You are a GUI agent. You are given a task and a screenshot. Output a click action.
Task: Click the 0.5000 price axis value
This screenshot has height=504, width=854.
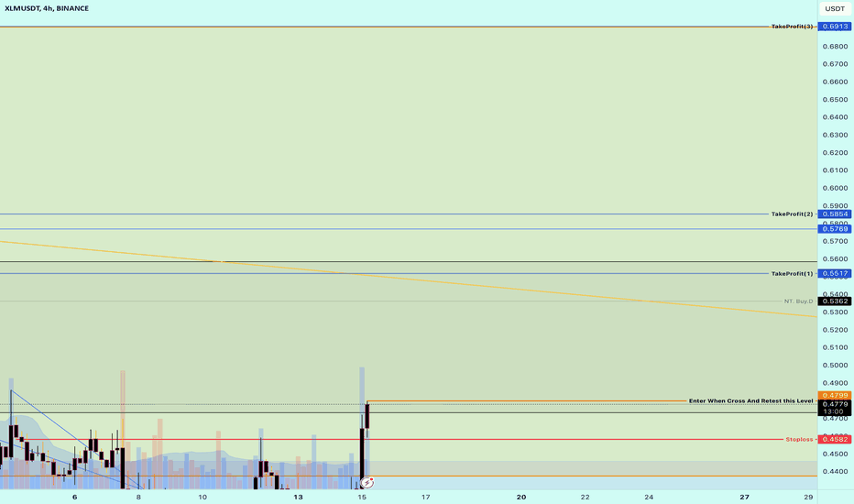(835, 365)
